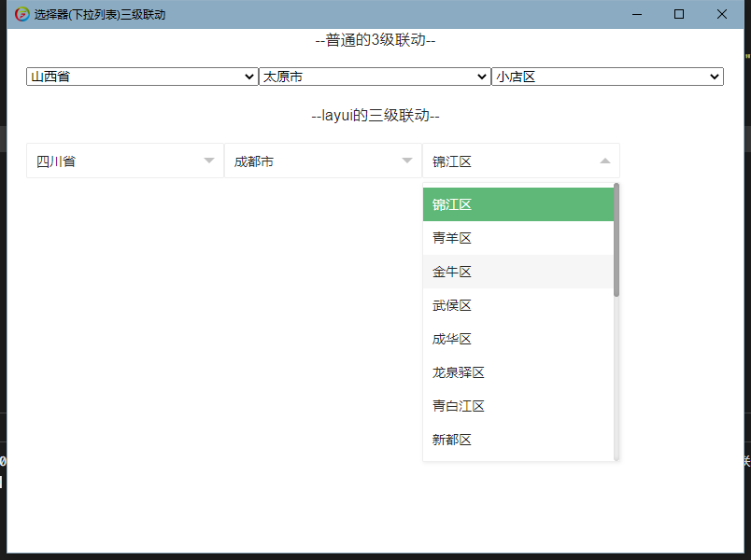Viewport: 751px width, 560px height.
Task: Open the 山西省 province dropdown
Action: [142, 77]
